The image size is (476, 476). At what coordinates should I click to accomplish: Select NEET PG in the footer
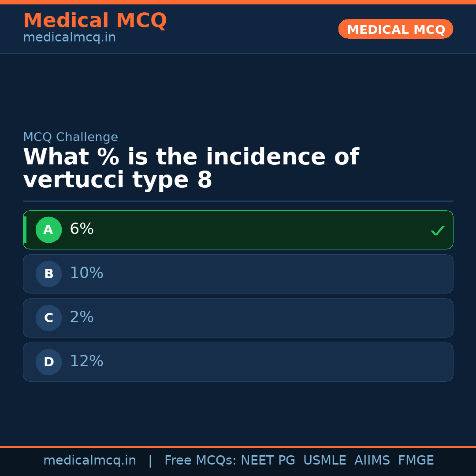pos(268,460)
